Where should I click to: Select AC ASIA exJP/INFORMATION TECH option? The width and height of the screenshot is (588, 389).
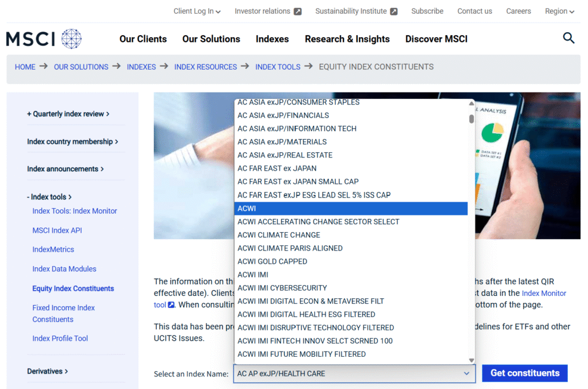pyautogui.click(x=351, y=129)
